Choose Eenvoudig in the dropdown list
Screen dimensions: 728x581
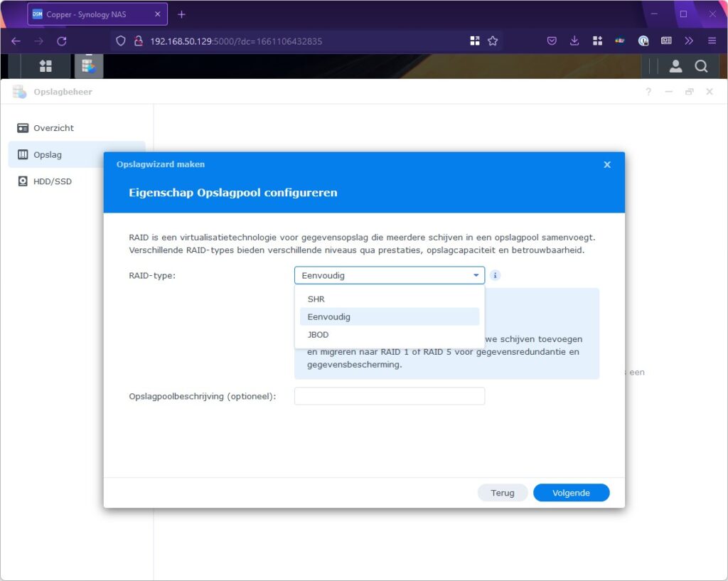click(x=390, y=316)
